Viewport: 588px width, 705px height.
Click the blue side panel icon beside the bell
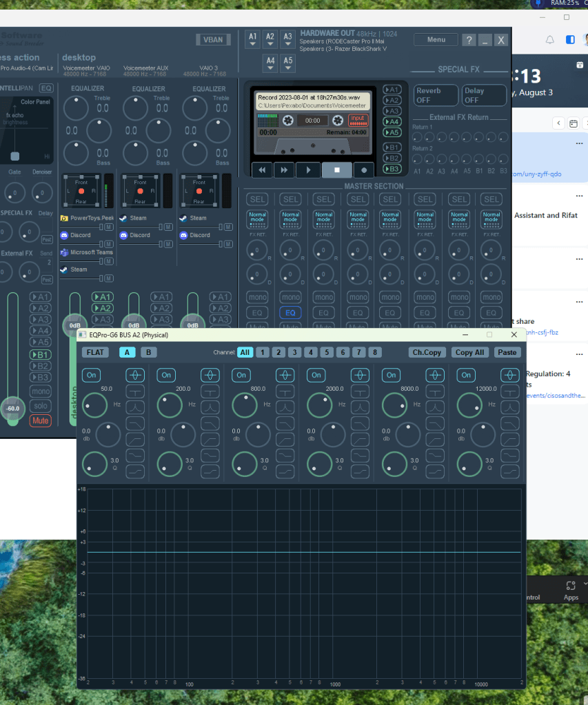tap(570, 39)
